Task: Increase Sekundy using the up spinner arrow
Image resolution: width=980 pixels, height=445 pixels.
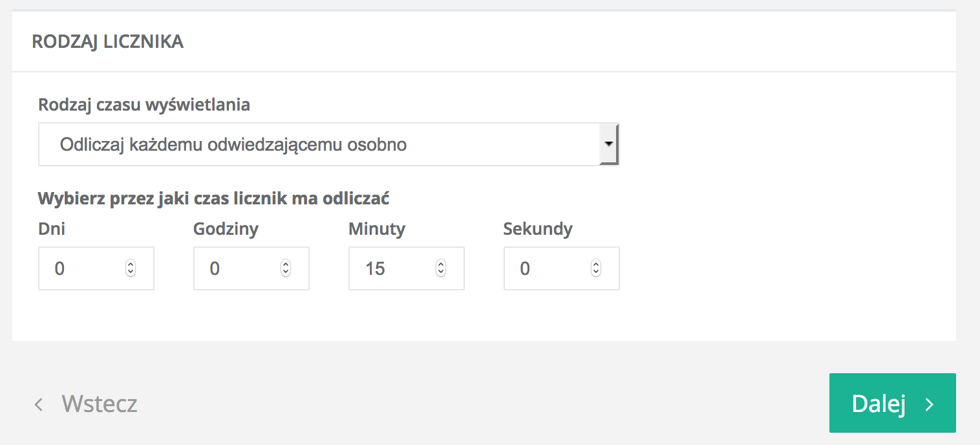Action: tap(596, 265)
